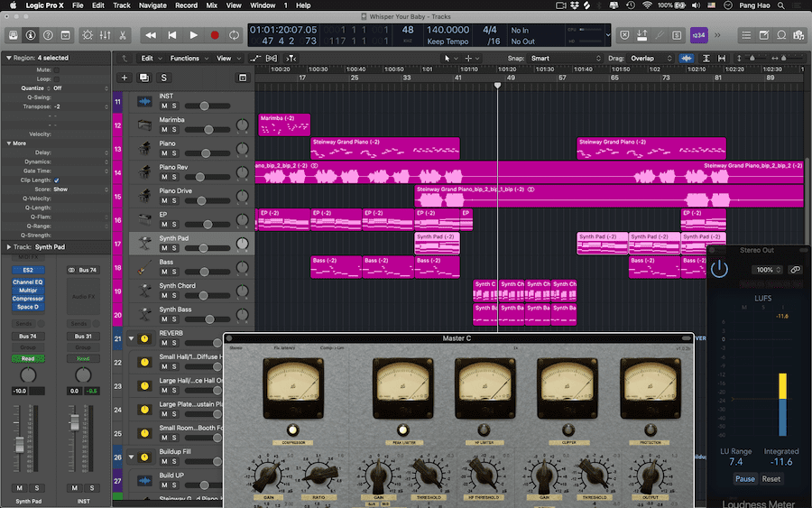Reset the Loudness Meter

(x=771, y=479)
